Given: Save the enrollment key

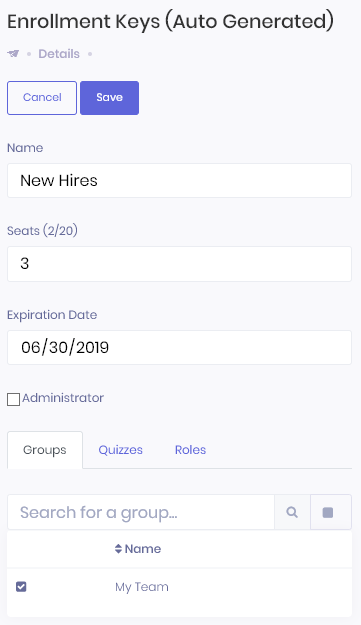Looking at the screenshot, I should (x=110, y=98).
